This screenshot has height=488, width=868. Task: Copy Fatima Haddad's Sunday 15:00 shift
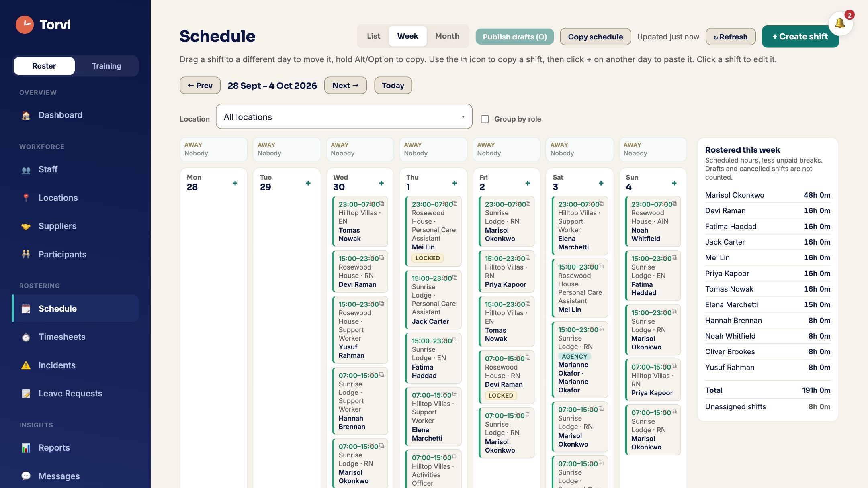coord(674,258)
